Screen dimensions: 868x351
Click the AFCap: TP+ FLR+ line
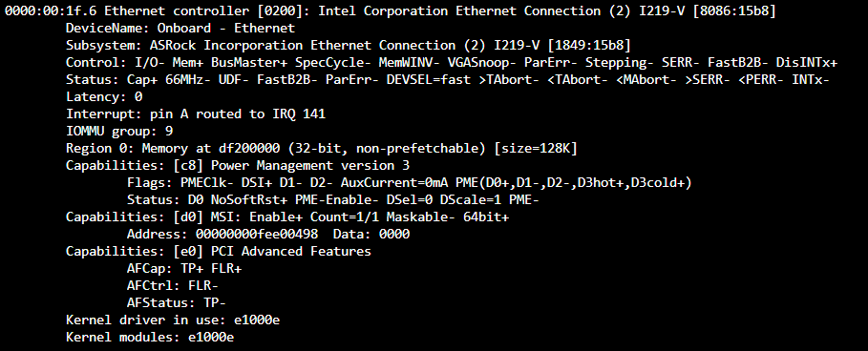click(x=184, y=269)
